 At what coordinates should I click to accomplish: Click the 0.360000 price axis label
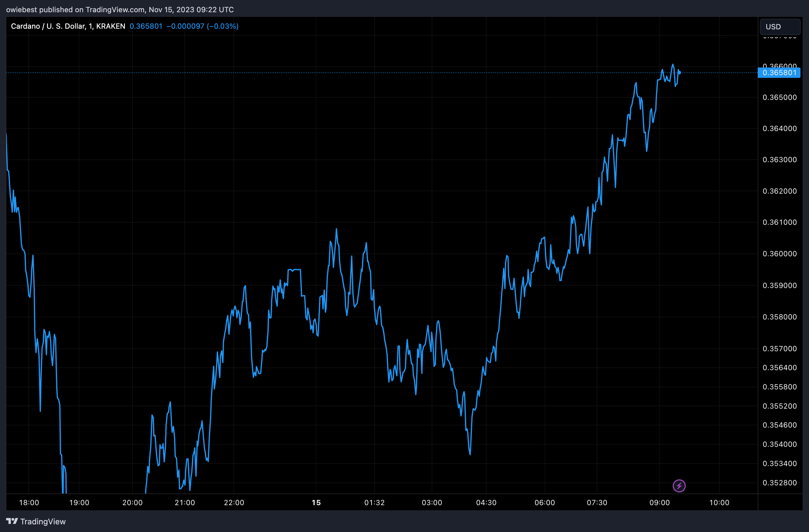pyautogui.click(x=779, y=253)
